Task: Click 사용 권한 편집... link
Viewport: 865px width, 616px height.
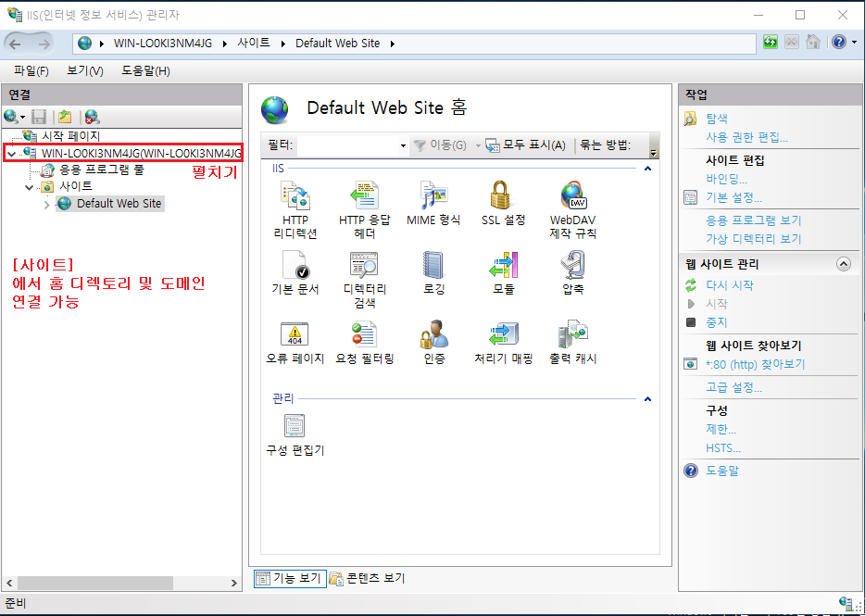Action: (747, 137)
